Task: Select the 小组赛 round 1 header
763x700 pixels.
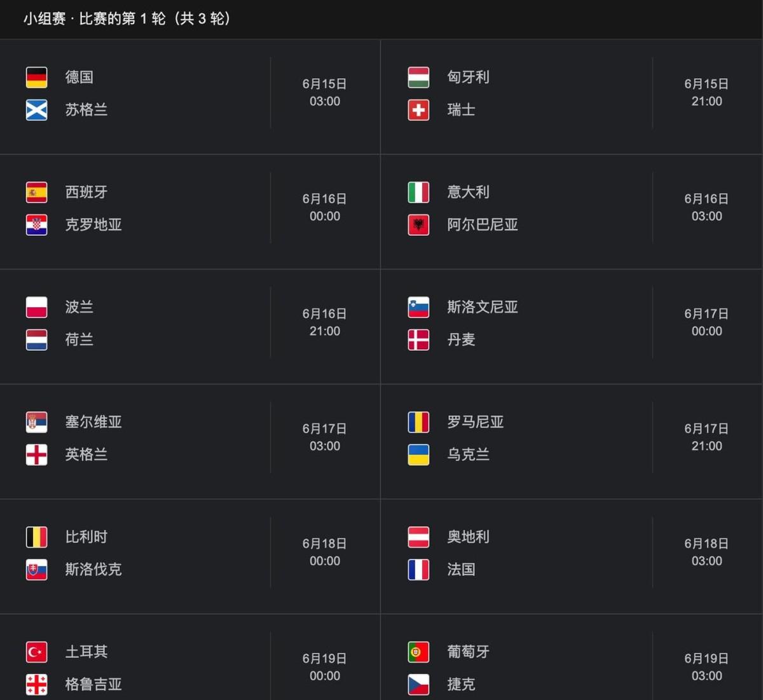Action: pyautogui.click(x=127, y=18)
